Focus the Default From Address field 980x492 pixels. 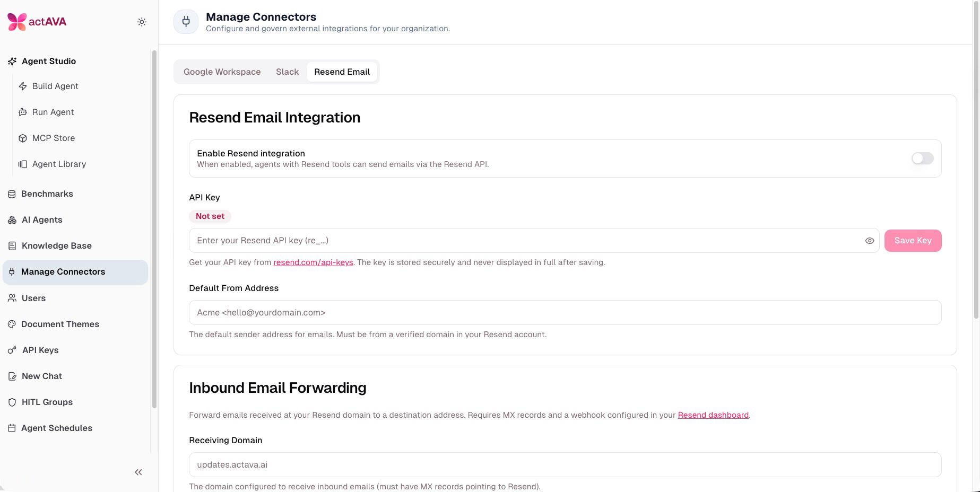point(565,313)
